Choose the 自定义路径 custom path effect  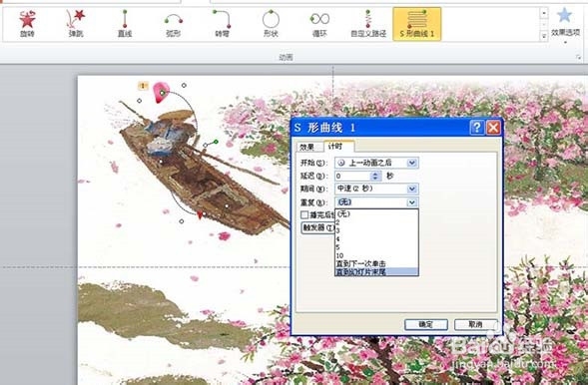(x=368, y=23)
